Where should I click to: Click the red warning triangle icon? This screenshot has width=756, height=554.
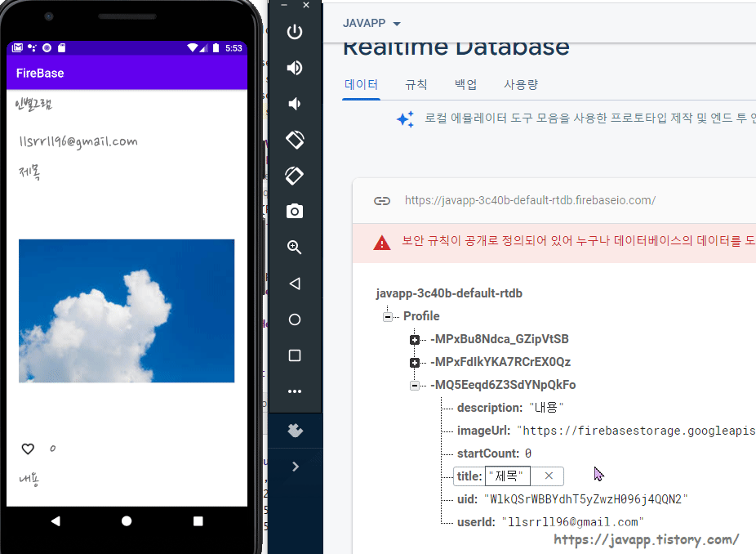pyautogui.click(x=382, y=242)
